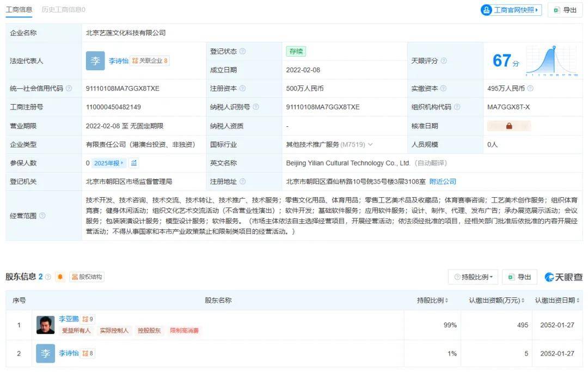This screenshot has height=372, width=588.
Task: Click help icon next to 注册地址
Action: 243,181
